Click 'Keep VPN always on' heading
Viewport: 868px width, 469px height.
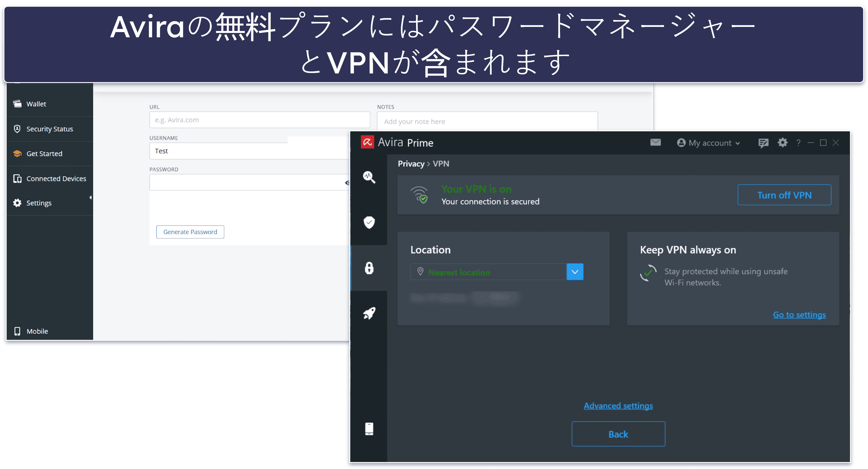click(688, 250)
